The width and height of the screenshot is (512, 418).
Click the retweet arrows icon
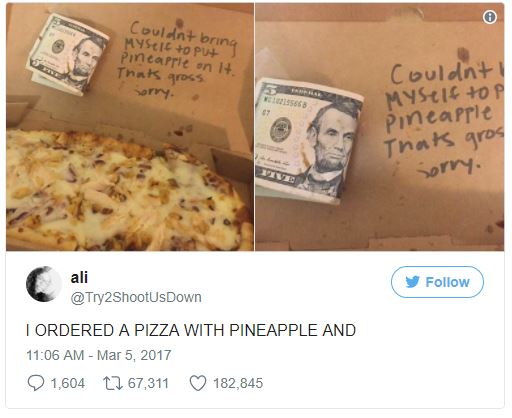coord(113,383)
